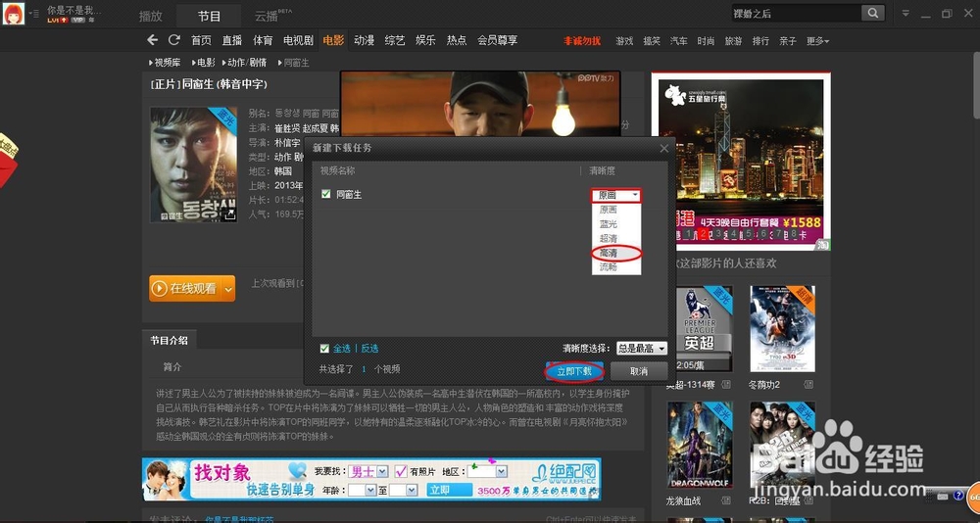The image size is (980, 523).
Task: Expand the movie poster enlarge icon
Action: pyautogui.click(x=230, y=214)
